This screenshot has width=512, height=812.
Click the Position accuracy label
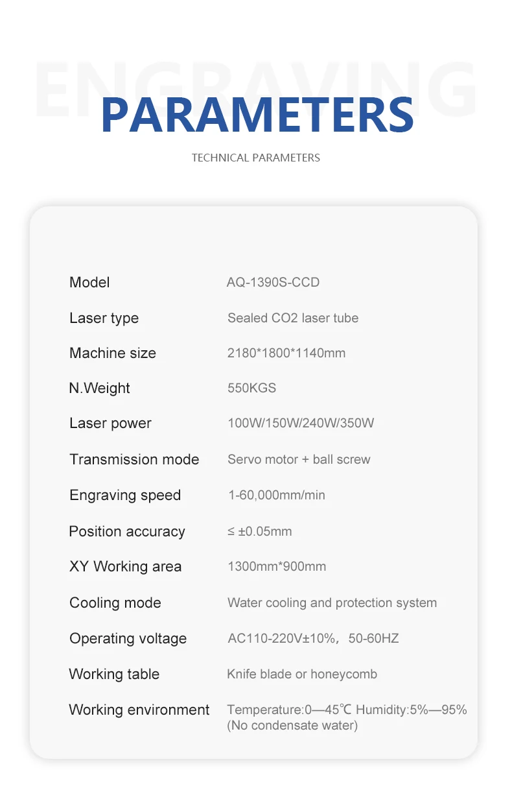[127, 532]
